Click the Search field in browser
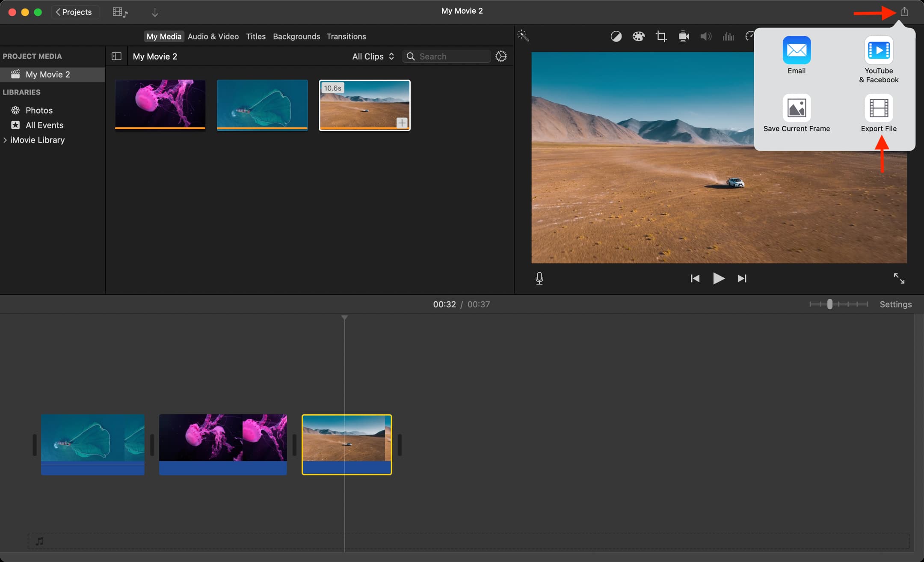 point(446,56)
